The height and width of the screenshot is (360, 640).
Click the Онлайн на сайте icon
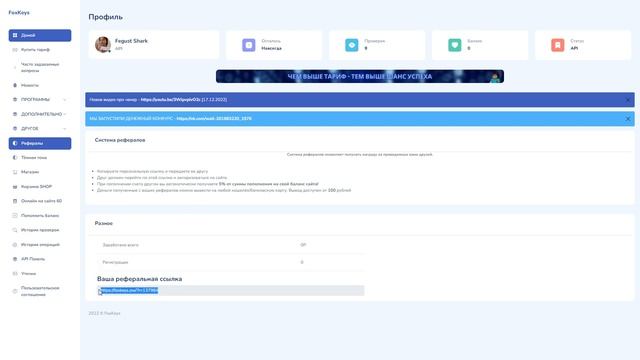click(15, 201)
